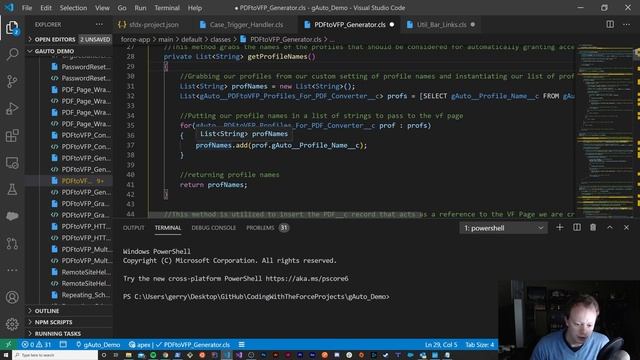Collapse the GAUTO_DEMO folder section
Viewport: 640px width, 360px height.
pyautogui.click(x=69, y=51)
